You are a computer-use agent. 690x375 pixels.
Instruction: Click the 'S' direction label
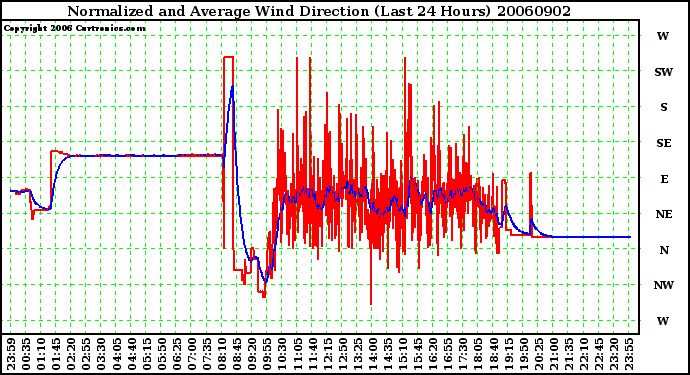[664, 107]
